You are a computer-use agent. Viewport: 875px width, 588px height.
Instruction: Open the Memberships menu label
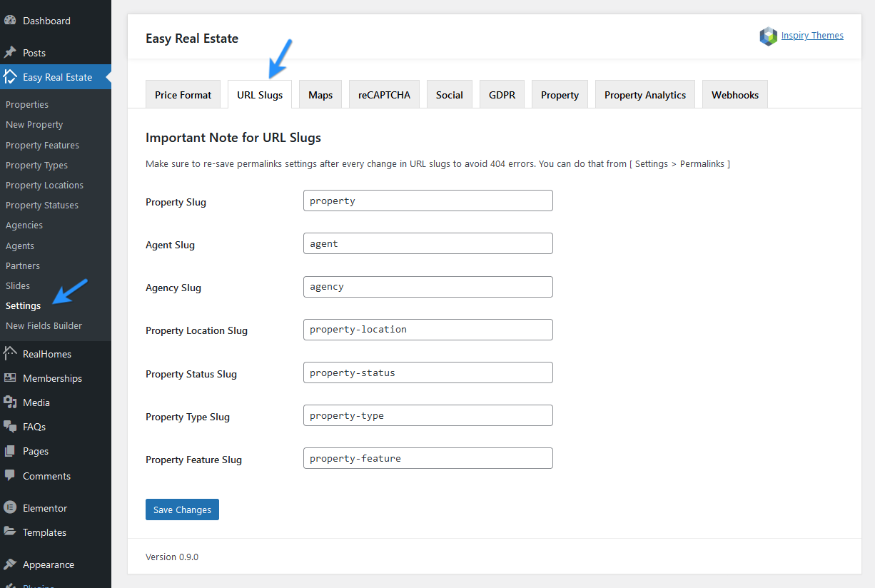point(52,378)
